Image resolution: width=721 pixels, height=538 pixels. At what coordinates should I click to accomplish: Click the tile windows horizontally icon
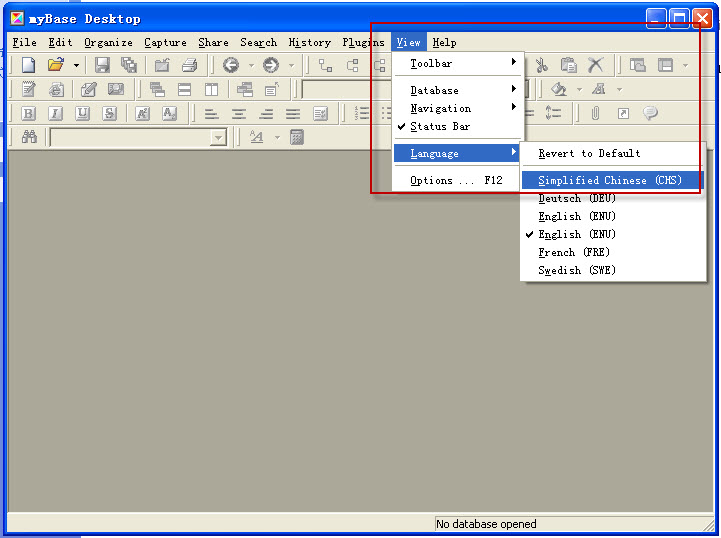tap(184, 89)
